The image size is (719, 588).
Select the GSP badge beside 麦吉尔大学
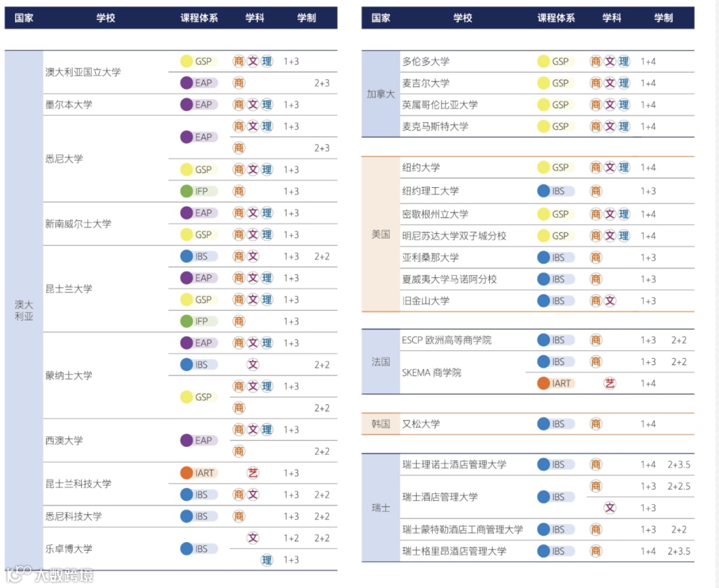(555, 83)
